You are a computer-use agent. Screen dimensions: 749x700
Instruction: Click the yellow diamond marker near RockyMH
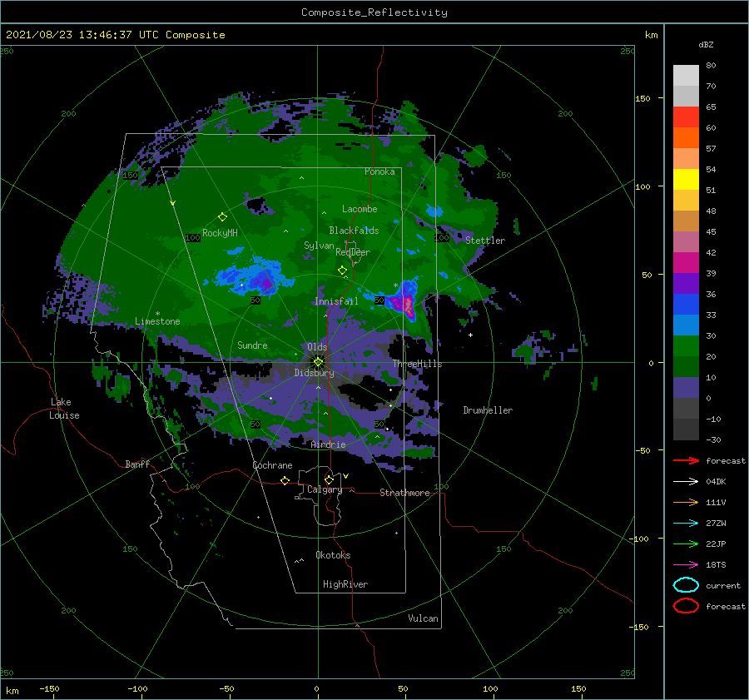[x=222, y=217]
